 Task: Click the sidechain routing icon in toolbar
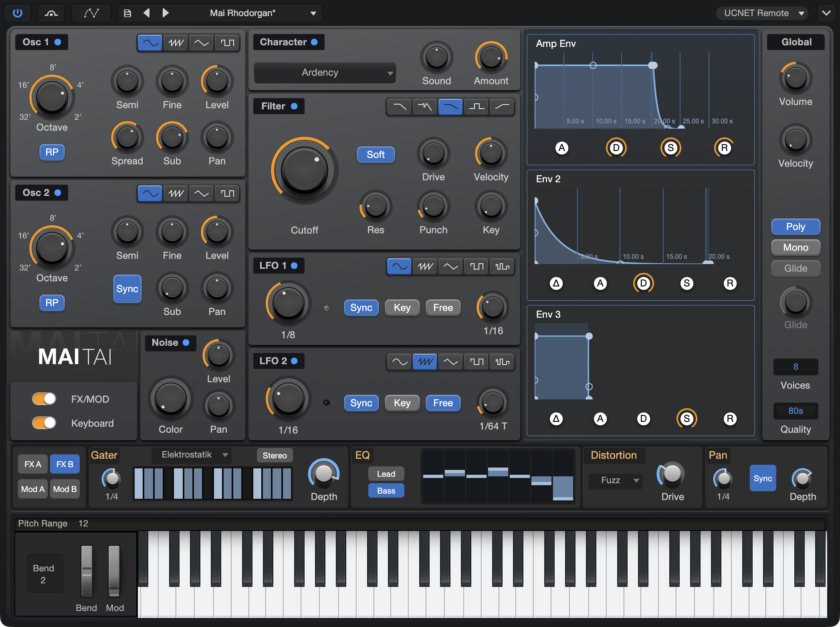(x=51, y=13)
